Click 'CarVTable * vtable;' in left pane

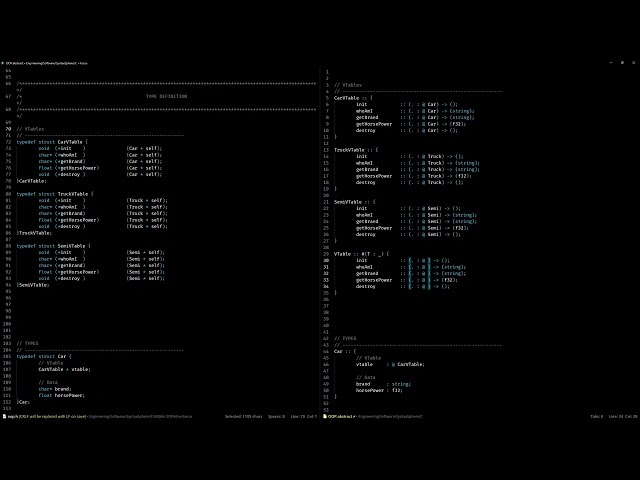click(64, 369)
